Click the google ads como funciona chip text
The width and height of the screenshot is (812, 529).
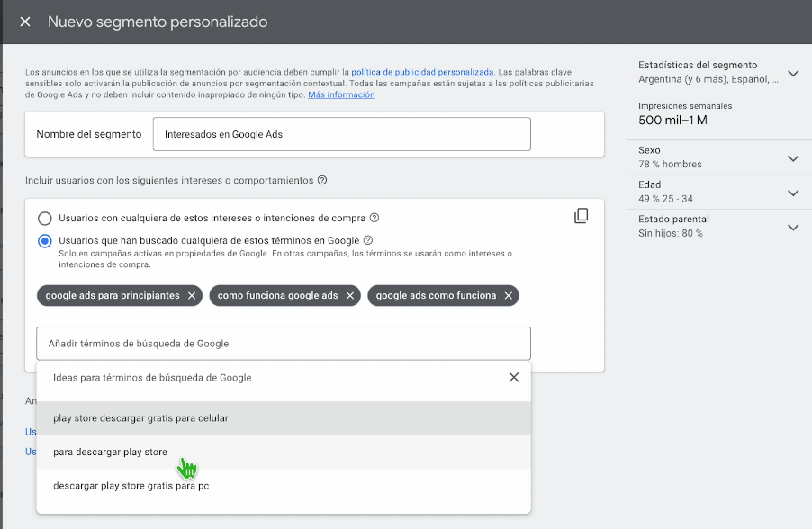click(x=436, y=296)
